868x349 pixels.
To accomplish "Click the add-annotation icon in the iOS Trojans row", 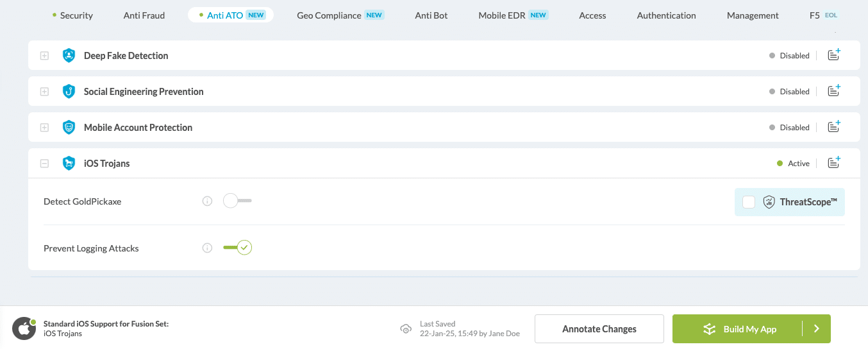I will point(833,163).
